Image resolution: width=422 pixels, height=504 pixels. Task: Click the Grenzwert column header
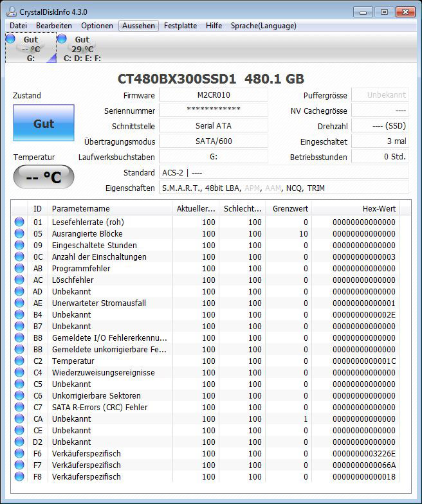coord(289,208)
